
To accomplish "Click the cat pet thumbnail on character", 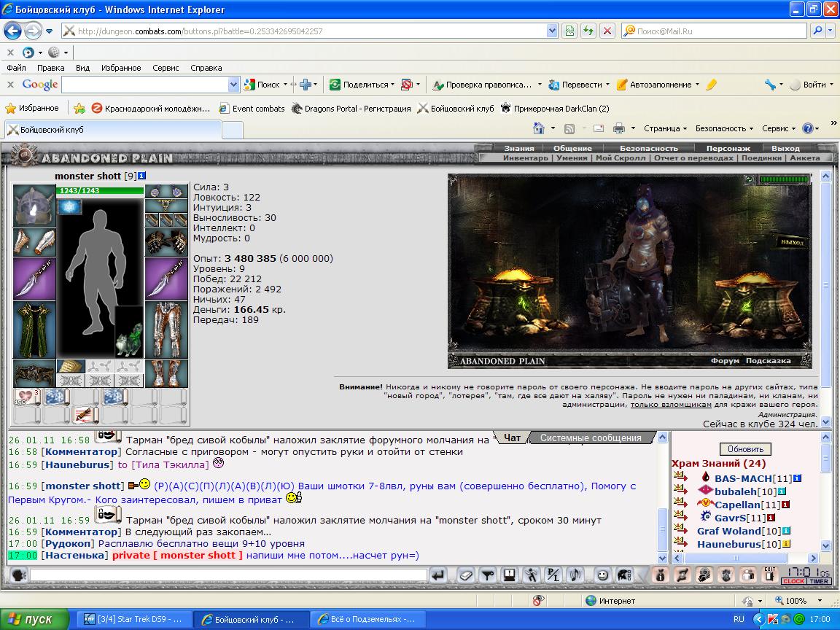I will tap(129, 332).
